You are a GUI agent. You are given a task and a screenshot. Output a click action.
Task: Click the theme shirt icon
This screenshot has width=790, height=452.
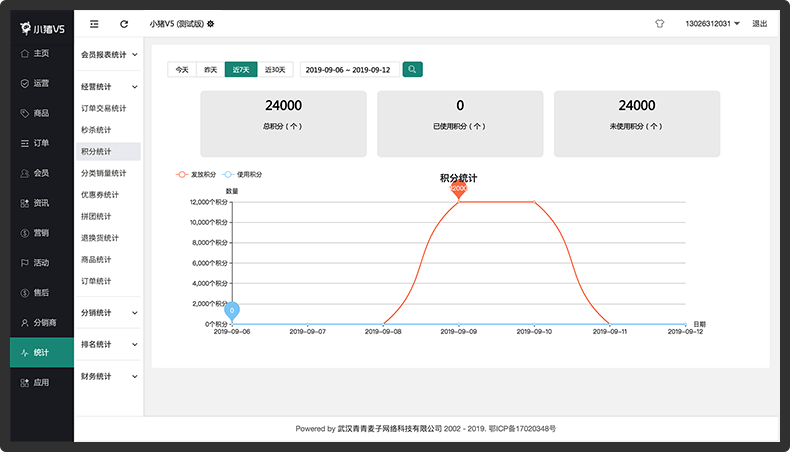pos(660,24)
